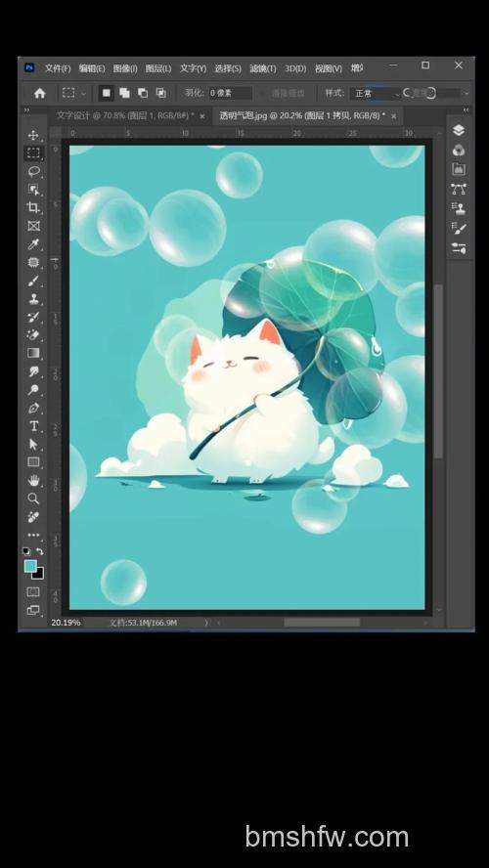This screenshot has height=868, width=489.
Task: Open the Edit Toolbar three-dots menu
Action: pos(34,535)
